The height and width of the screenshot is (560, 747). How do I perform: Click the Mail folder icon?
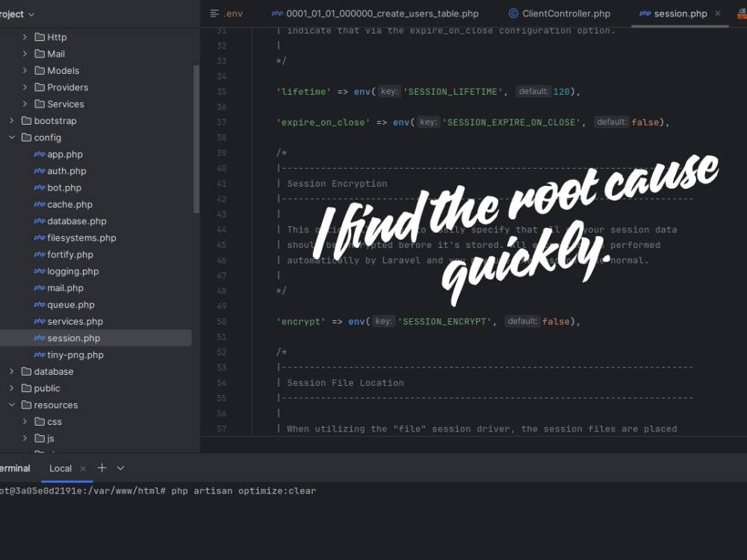point(40,54)
